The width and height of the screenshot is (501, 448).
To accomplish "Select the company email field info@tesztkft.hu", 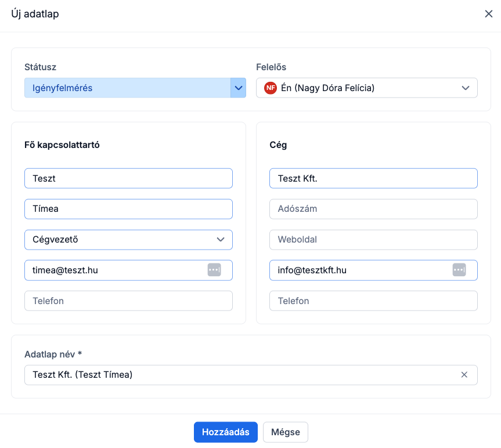I will click(x=357, y=270).
